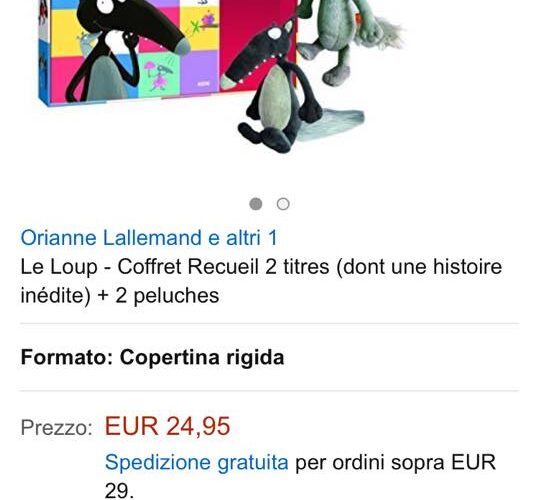Switch to the second product image dot
The width and height of the screenshot is (539, 500).
[283, 204]
